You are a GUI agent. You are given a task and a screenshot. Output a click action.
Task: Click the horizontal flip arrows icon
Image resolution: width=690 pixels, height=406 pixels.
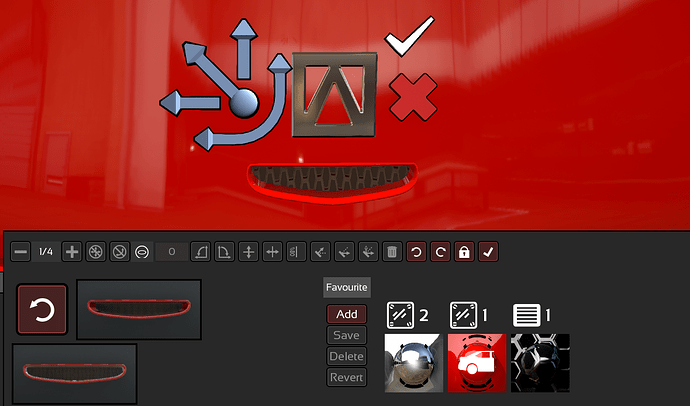(272, 252)
